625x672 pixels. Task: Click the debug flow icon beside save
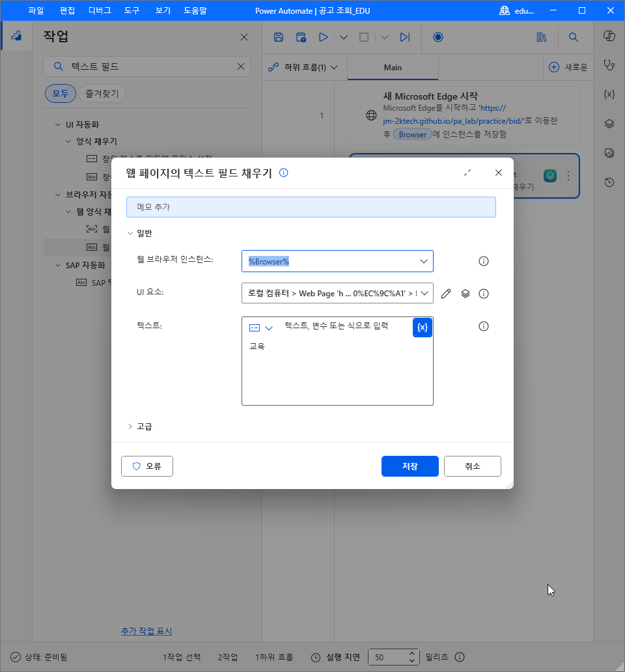301,37
